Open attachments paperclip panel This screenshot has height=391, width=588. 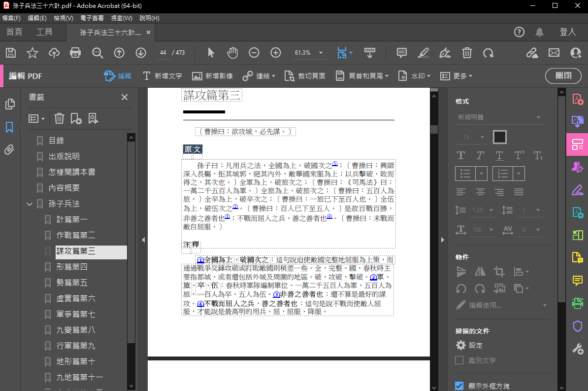9,149
